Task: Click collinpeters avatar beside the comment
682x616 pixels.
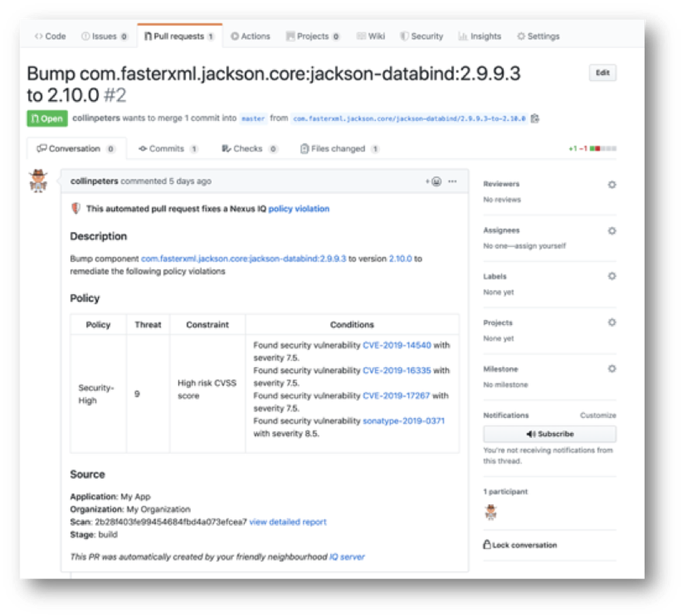Action: 38,181
